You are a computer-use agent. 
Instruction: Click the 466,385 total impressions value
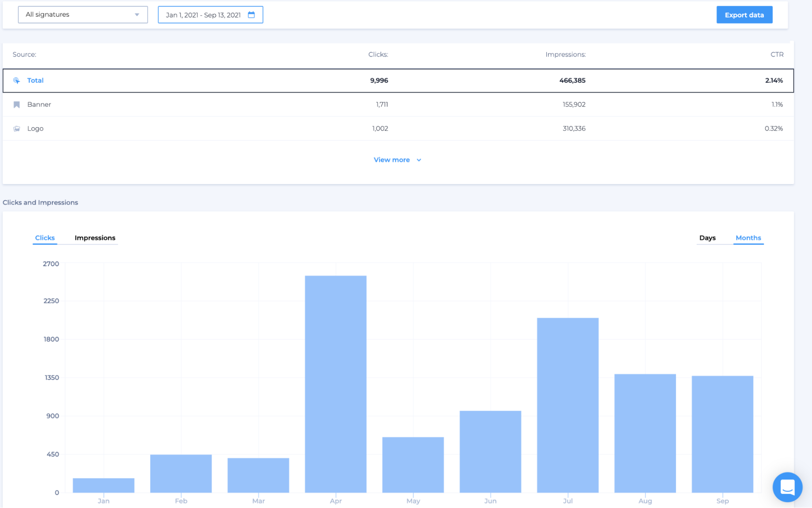click(572, 80)
